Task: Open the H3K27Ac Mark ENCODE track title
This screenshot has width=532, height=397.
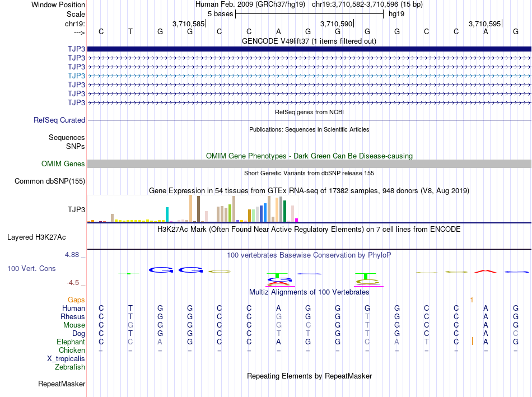Action: pyautogui.click(x=309, y=230)
